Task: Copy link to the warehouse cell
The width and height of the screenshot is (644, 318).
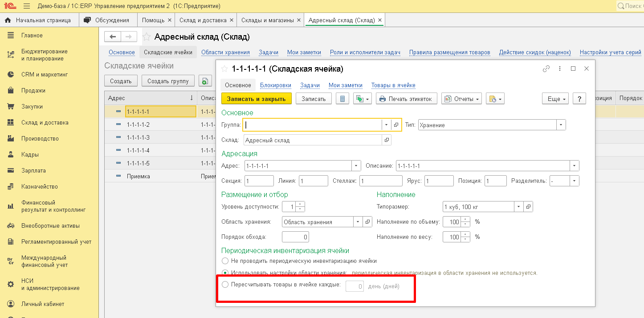Action: point(546,69)
